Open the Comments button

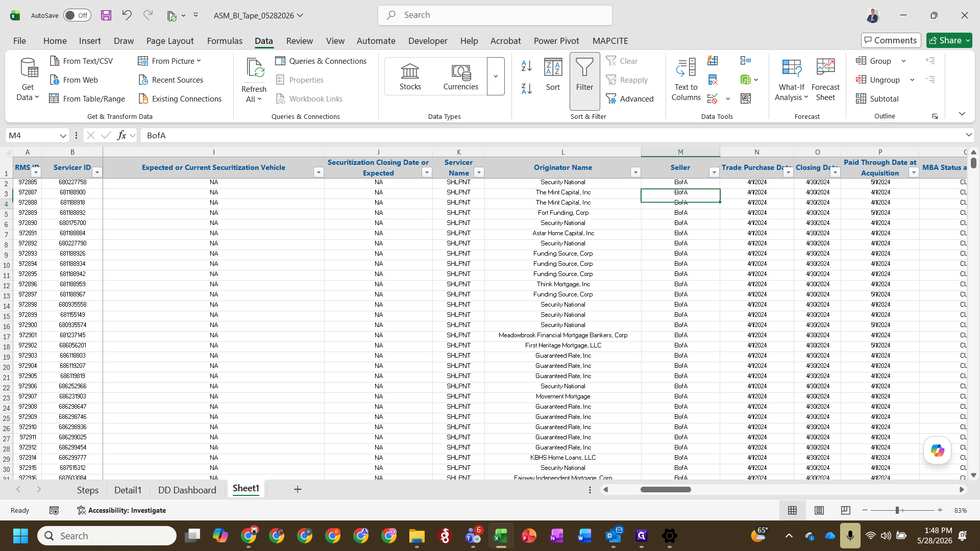point(891,40)
